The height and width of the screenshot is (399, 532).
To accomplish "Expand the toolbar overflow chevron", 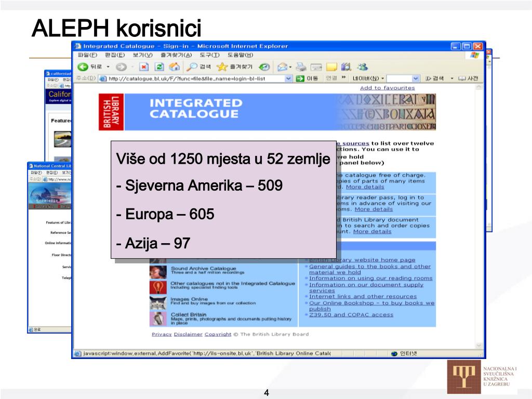I will click(x=343, y=78).
